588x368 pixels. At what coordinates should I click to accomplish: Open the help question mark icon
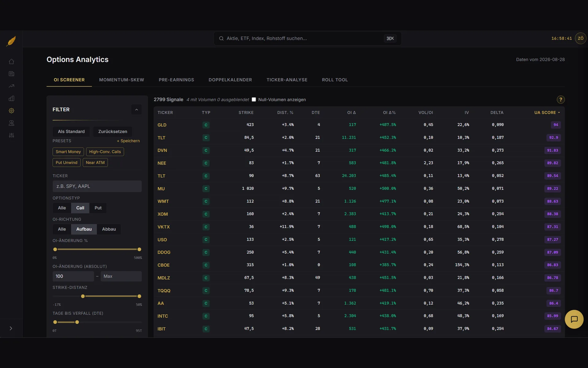point(560,100)
